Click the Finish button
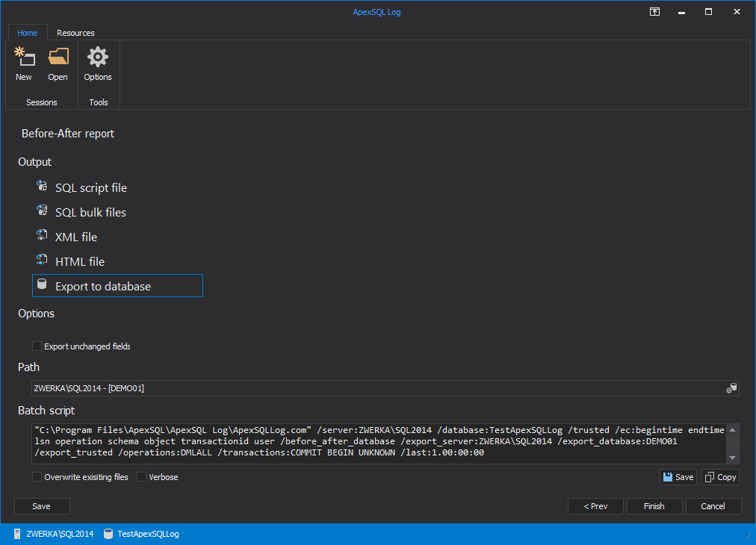Screen dimensions: 756x545 (654, 506)
